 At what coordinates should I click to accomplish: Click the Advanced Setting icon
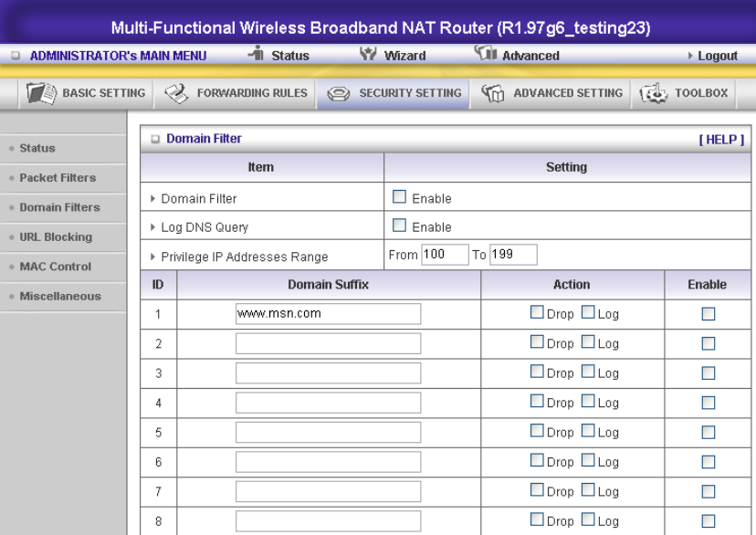pos(493,93)
